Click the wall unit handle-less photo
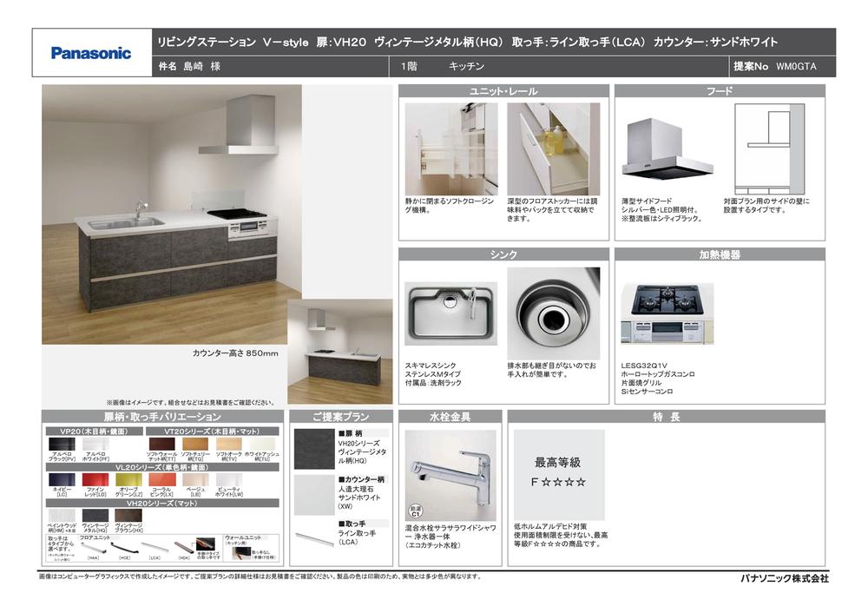The width and height of the screenshot is (868, 613). 242,553
